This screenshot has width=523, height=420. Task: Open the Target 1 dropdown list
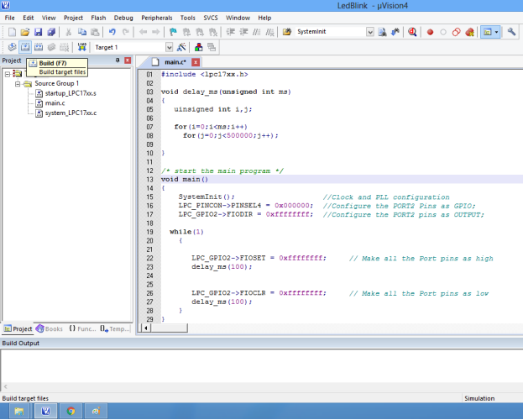[169, 47]
